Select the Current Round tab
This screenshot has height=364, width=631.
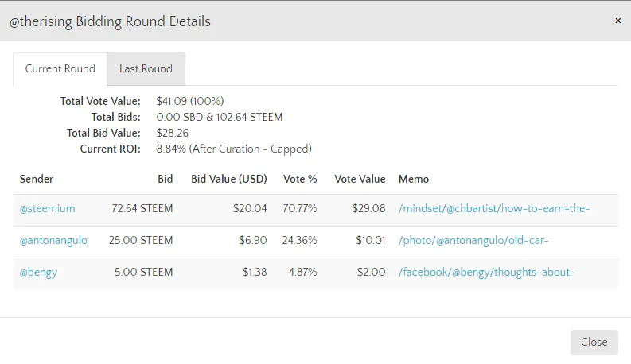pyautogui.click(x=60, y=69)
